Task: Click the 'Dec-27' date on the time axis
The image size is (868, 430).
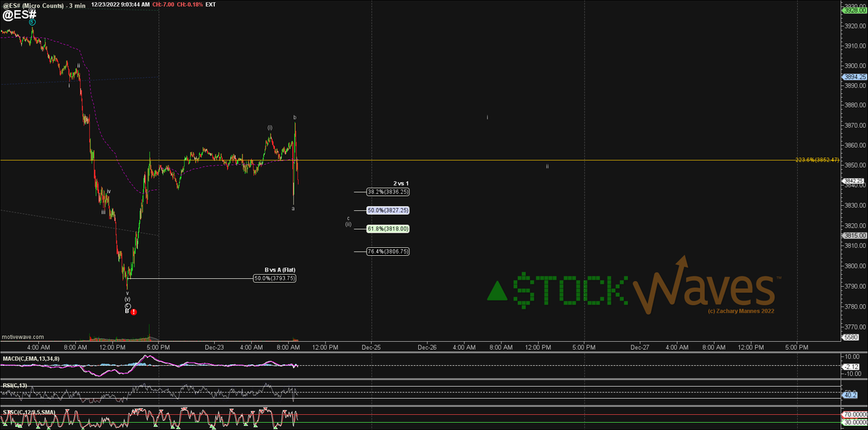Action: pyautogui.click(x=639, y=347)
